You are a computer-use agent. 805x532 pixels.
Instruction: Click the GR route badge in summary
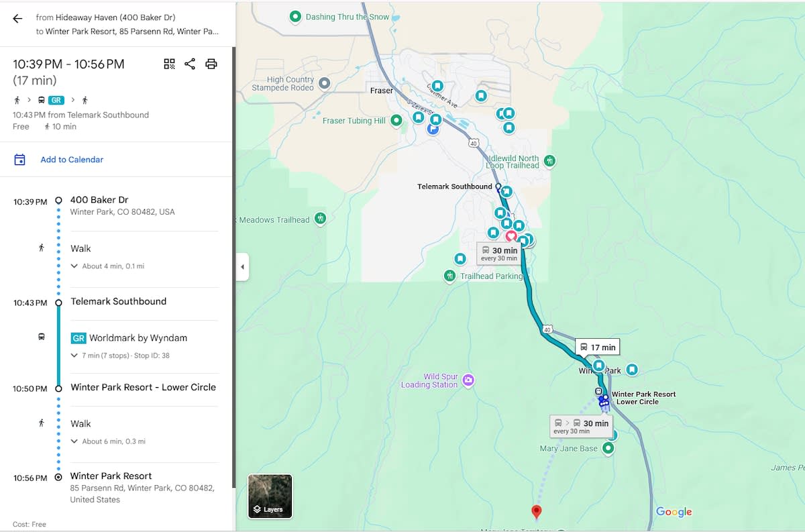[x=56, y=101]
